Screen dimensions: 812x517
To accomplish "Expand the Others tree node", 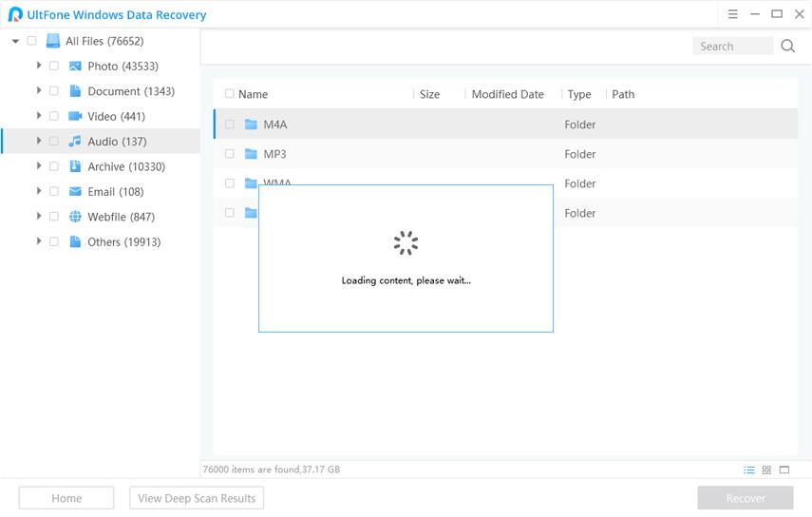I will (x=38, y=240).
